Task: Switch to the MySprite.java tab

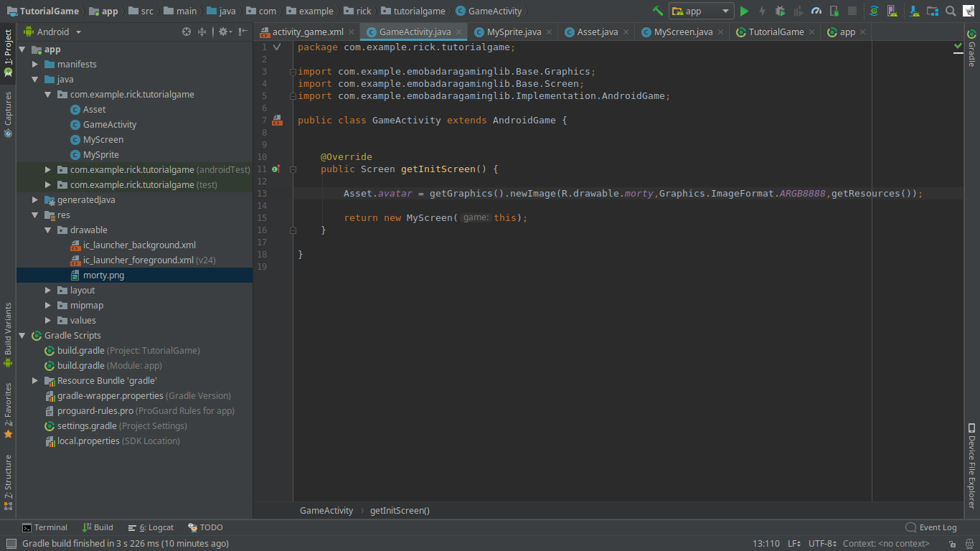Action: pos(514,32)
